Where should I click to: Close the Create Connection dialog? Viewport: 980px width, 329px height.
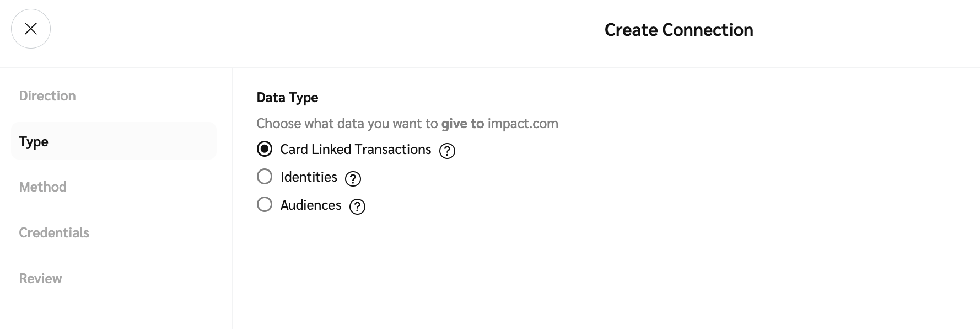point(31,29)
